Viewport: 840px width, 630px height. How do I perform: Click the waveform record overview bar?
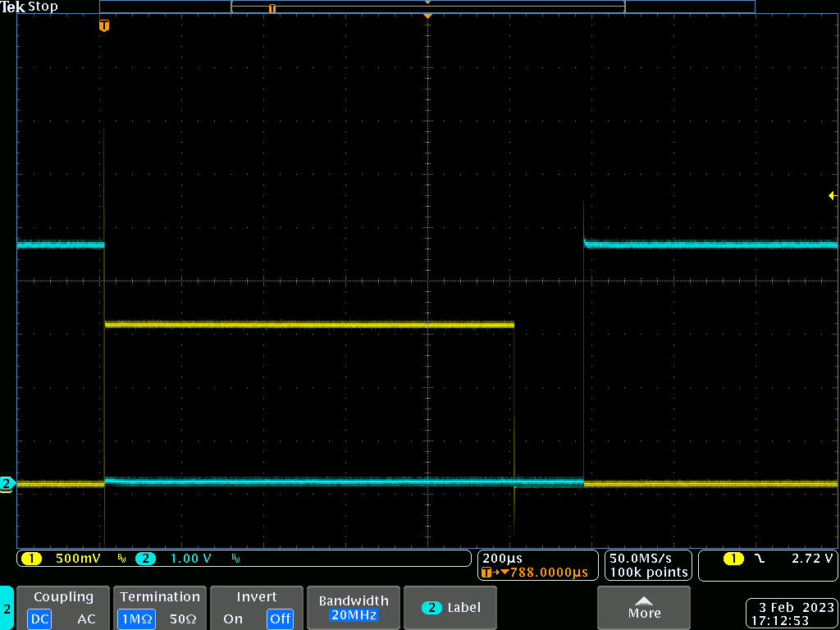(427, 7)
